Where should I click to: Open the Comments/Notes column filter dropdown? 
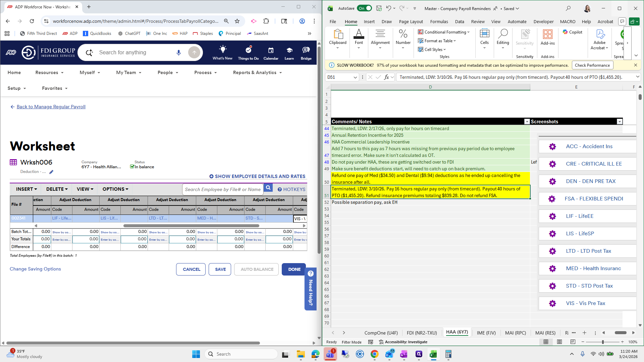coord(527,122)
